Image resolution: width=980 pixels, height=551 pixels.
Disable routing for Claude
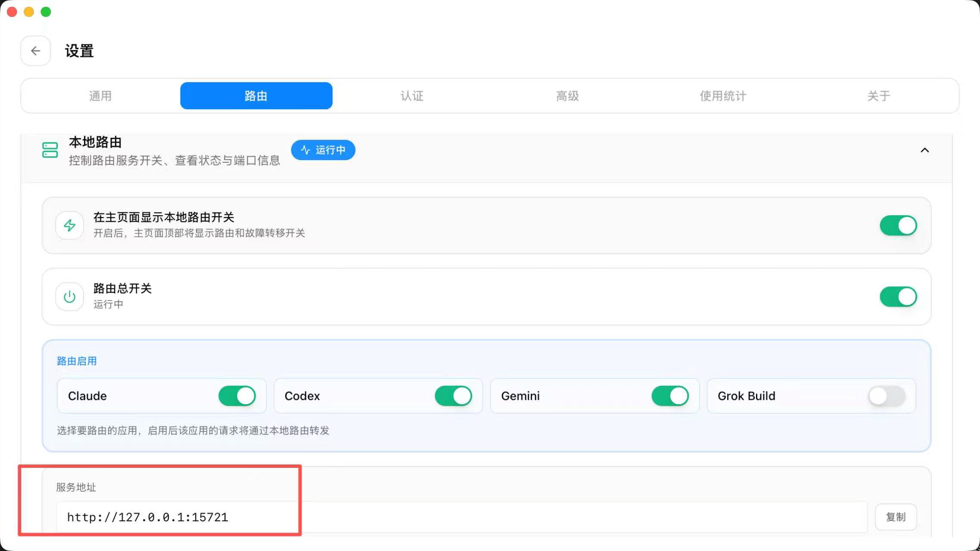click(237, 396)
